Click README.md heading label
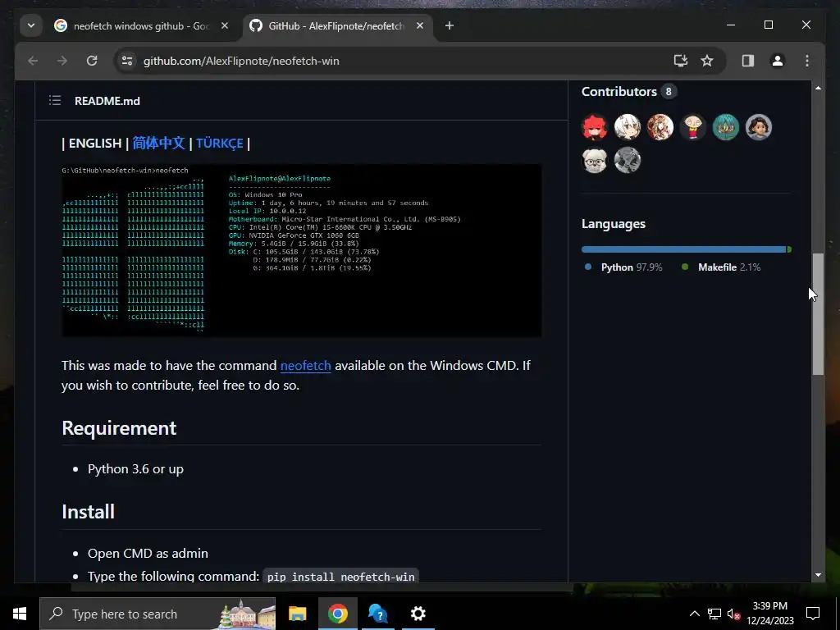The width and height of the screenshot is (840, 630). (x=107, y=101)
